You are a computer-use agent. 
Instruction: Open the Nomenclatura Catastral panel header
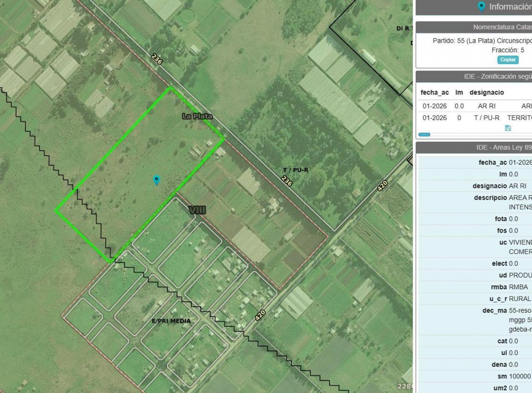pos(474,27)
